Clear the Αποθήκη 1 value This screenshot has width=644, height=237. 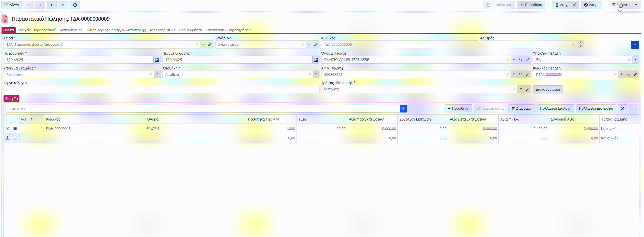coord(310,74)
